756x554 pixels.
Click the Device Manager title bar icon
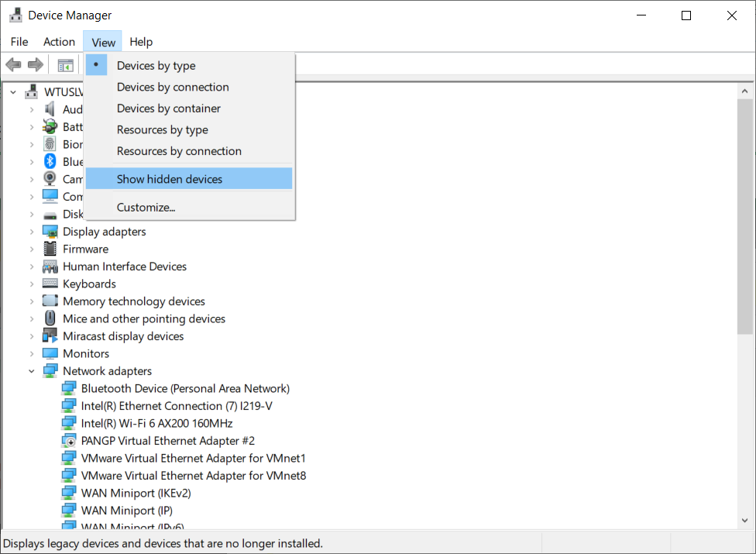(15, 15)
